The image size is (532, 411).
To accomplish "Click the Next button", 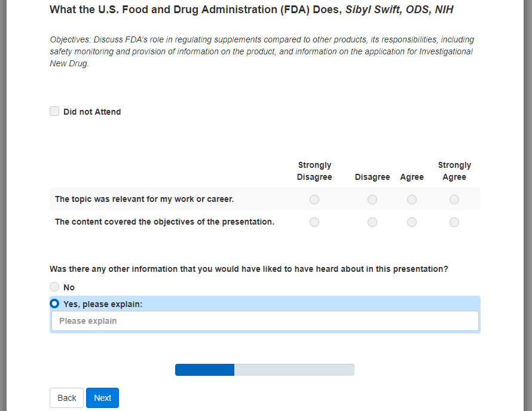I will (102, 398).
